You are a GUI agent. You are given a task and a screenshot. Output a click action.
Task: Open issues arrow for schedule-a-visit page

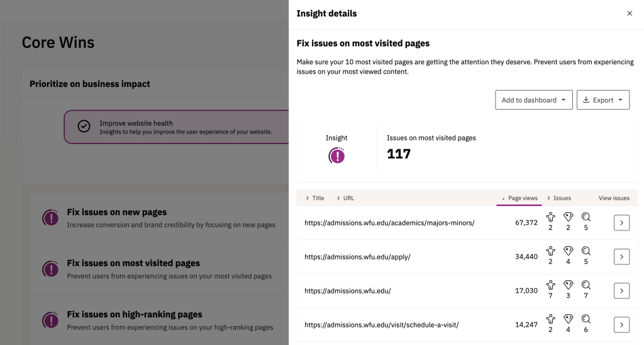[x=621, y=325]
